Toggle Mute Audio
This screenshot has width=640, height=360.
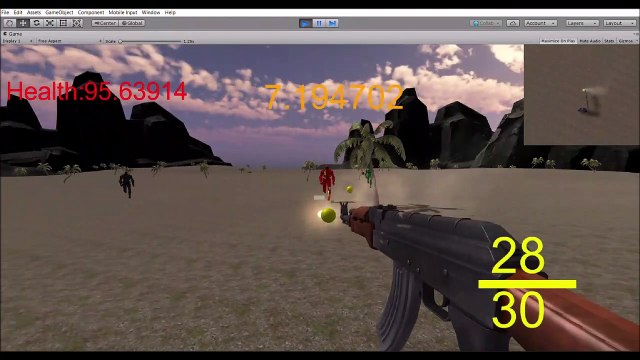click(x=590, y=41)
